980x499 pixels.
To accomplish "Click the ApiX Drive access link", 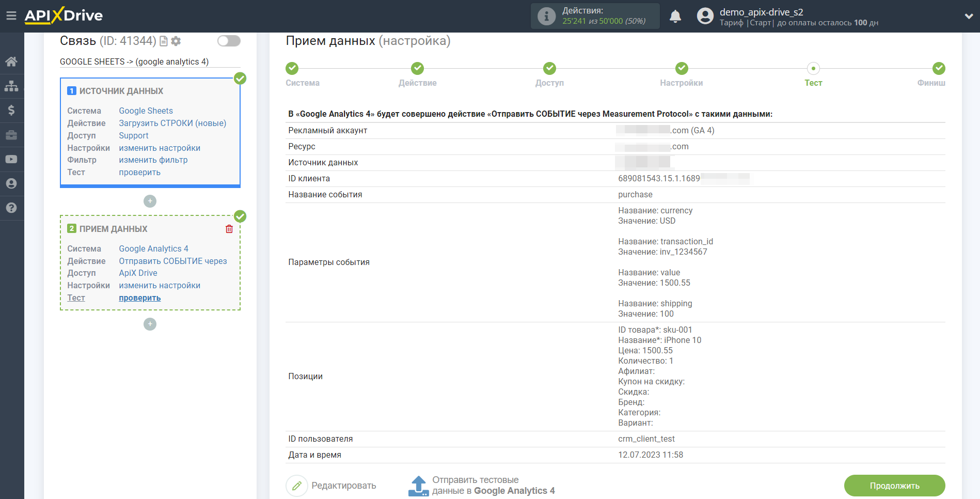I will pyautogui.click(x=138, y=273).
